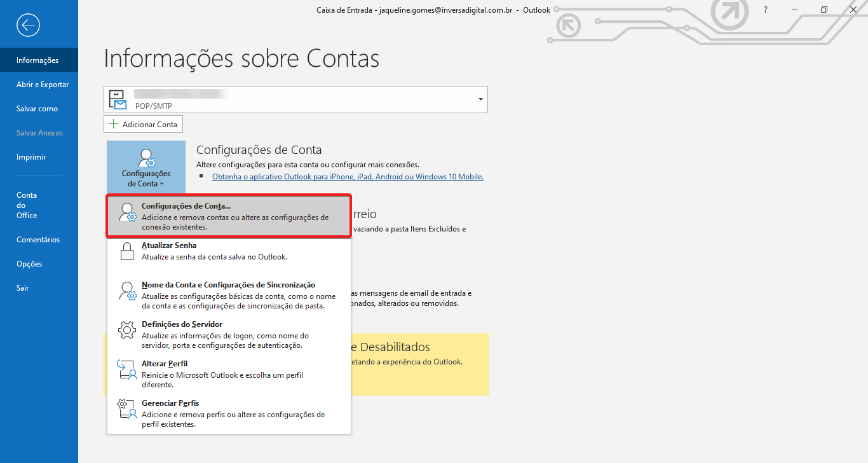The height and width of the screenshot is (463, 868).
Task: Click the green plus Adicionar Conta icon
Action: (114, 124)
